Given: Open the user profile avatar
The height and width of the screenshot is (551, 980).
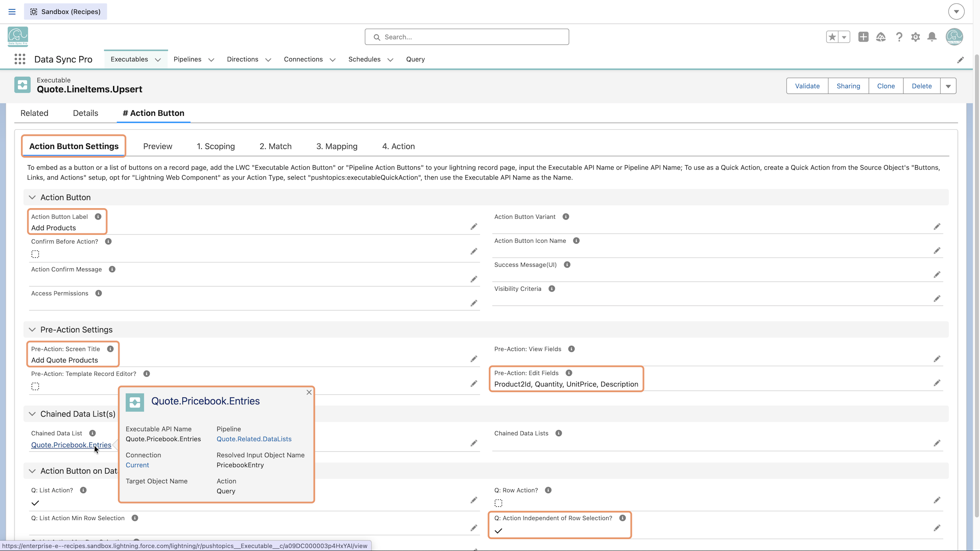Looking at the screenshot, I should 954,37.
